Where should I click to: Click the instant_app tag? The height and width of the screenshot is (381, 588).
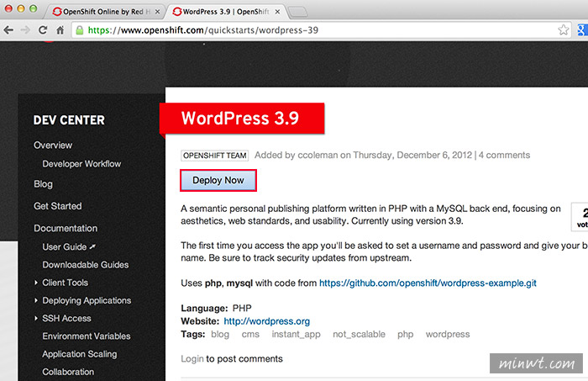point(296,334)
